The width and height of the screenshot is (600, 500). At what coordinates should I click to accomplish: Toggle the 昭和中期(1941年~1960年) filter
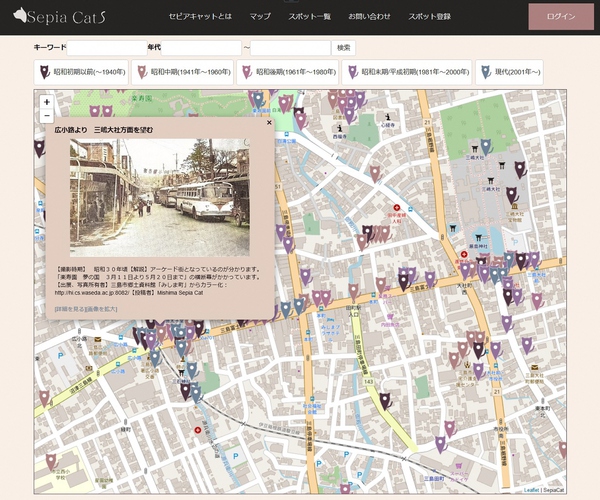[x=182, y=72]
